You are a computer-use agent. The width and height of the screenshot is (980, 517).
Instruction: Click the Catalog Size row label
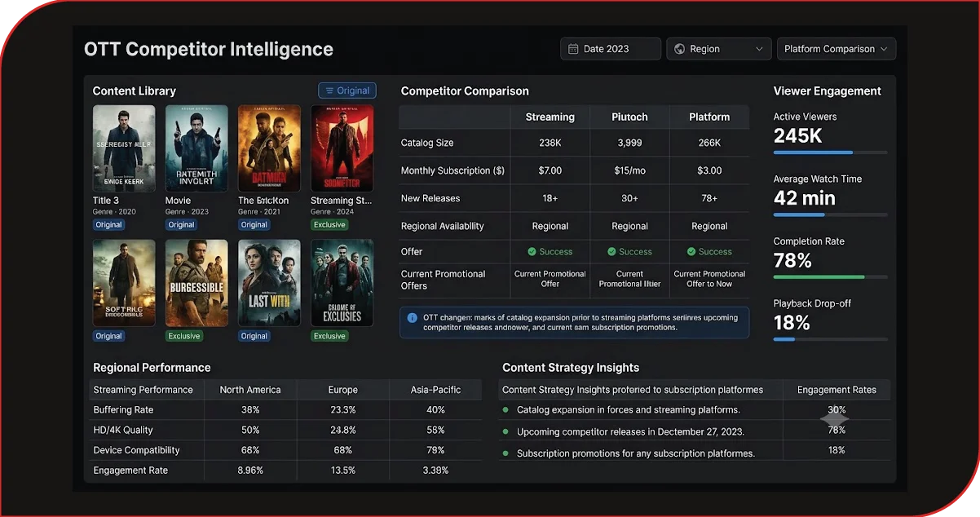pyautogui.click(x=427, y=143)
